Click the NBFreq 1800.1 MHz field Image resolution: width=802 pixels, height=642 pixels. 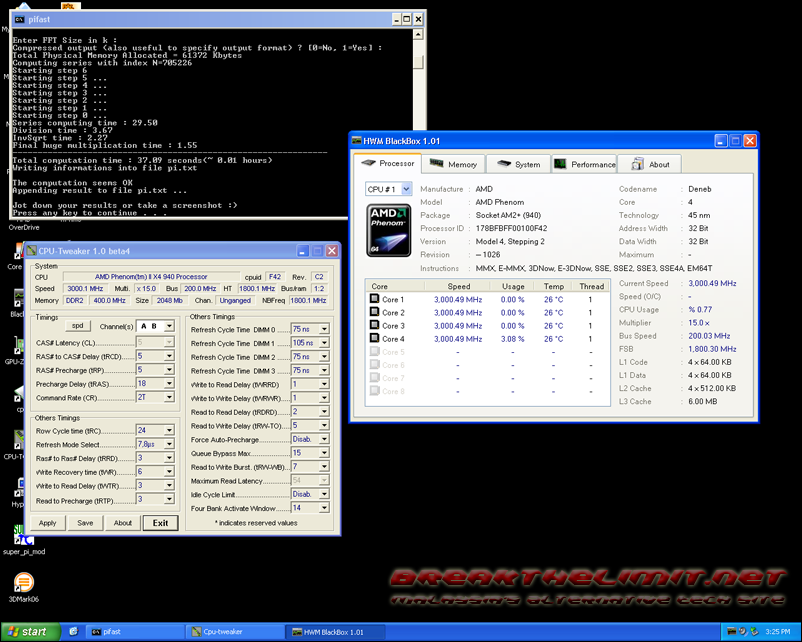[308, 300]
